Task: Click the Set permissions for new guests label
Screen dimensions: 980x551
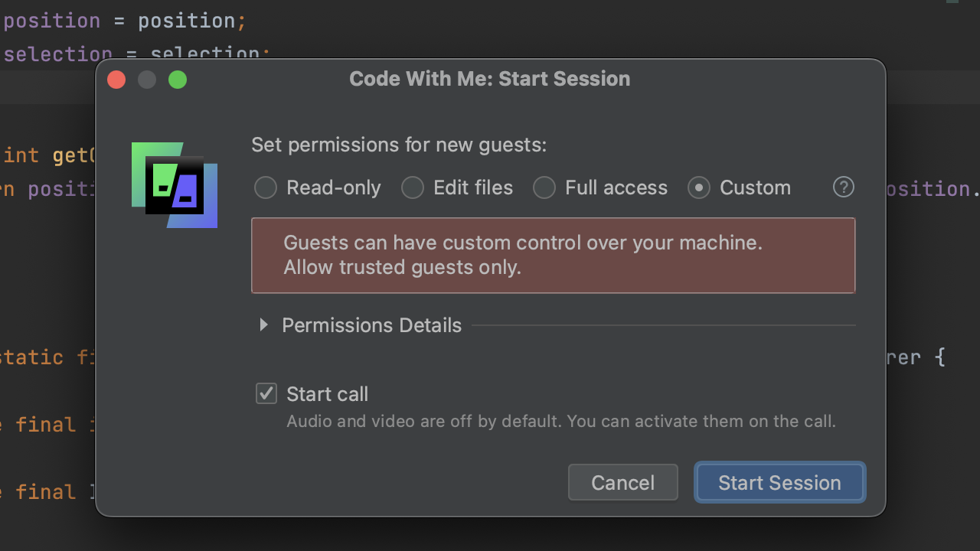Action: tap(399, 145)
